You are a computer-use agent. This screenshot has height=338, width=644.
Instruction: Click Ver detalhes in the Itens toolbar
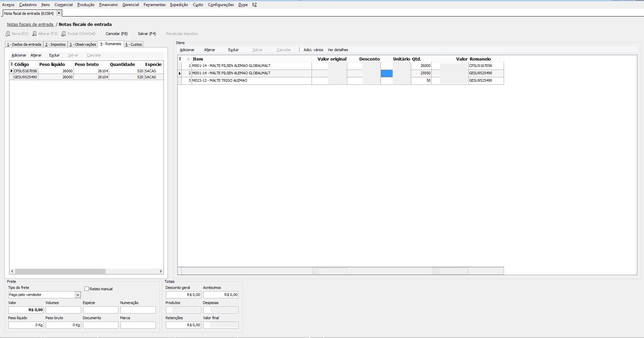[338, 50]
